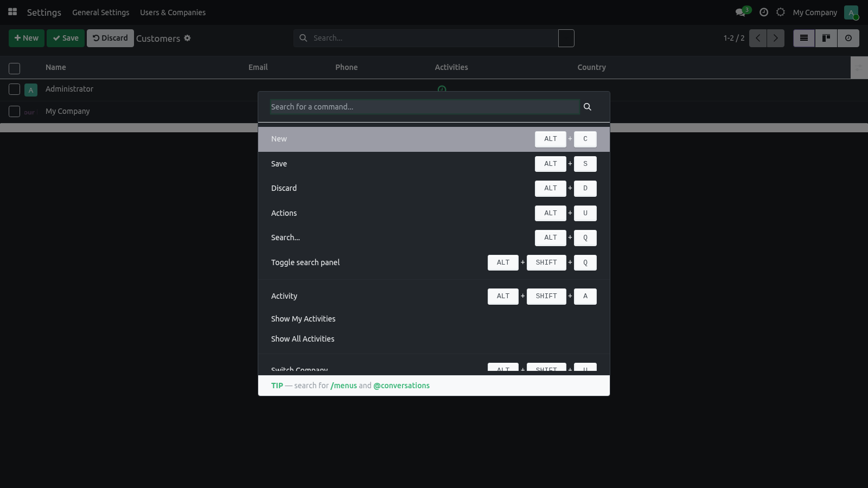Click the 1-2 / 2 pager counter
The width and height of the screenshot is (868, 488).
(734, 38)
